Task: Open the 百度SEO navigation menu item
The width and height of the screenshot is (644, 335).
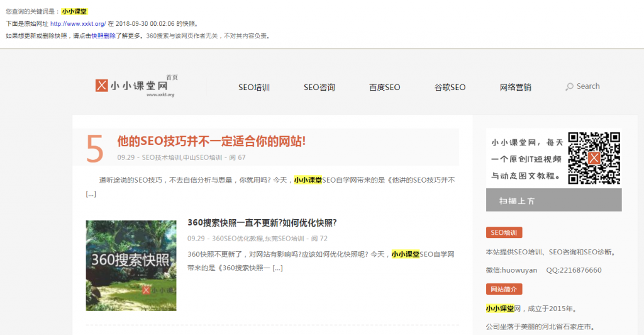Action: [384, 87]
